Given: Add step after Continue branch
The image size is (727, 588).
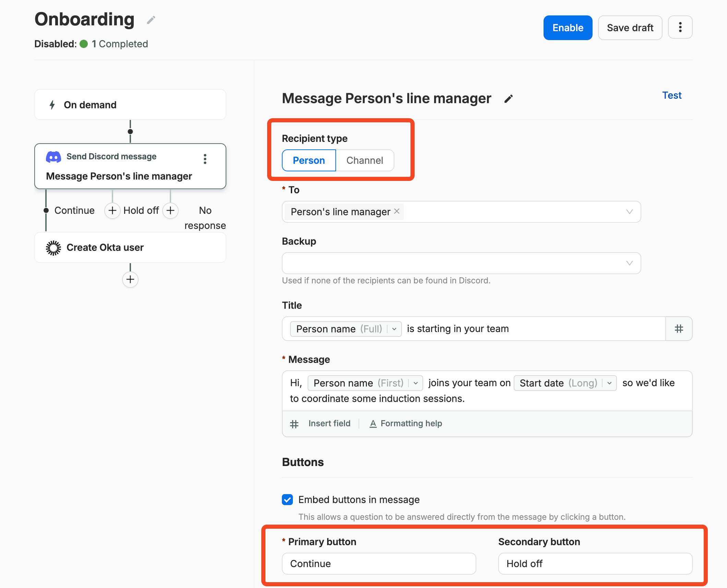Looking at the screenshot, I should [x=112, y=210].
